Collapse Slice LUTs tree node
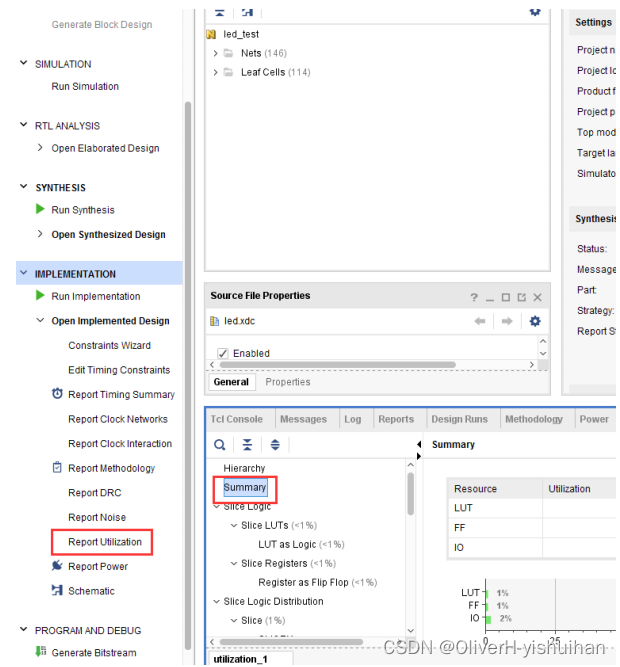Viewport: 620px width, 667px height. [x=233, y=526]
